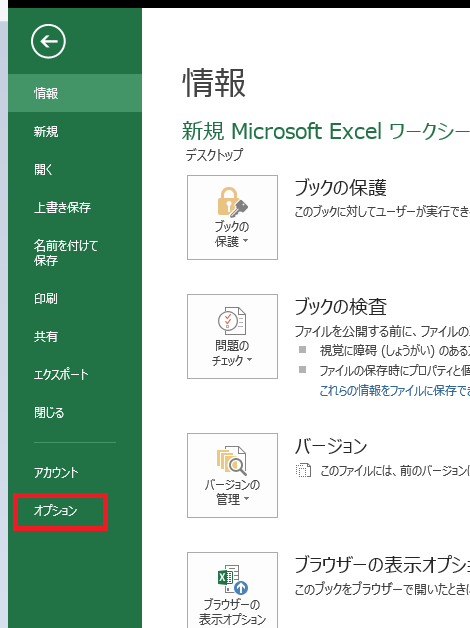
Task: Click the 情報 page heading
Action: coord(214,83)
